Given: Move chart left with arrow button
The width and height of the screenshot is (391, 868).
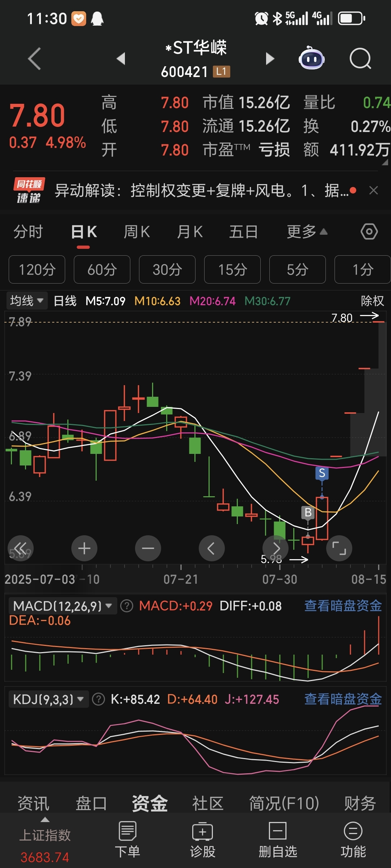Looking at the screenshot, I should click(x=212, y=548).
